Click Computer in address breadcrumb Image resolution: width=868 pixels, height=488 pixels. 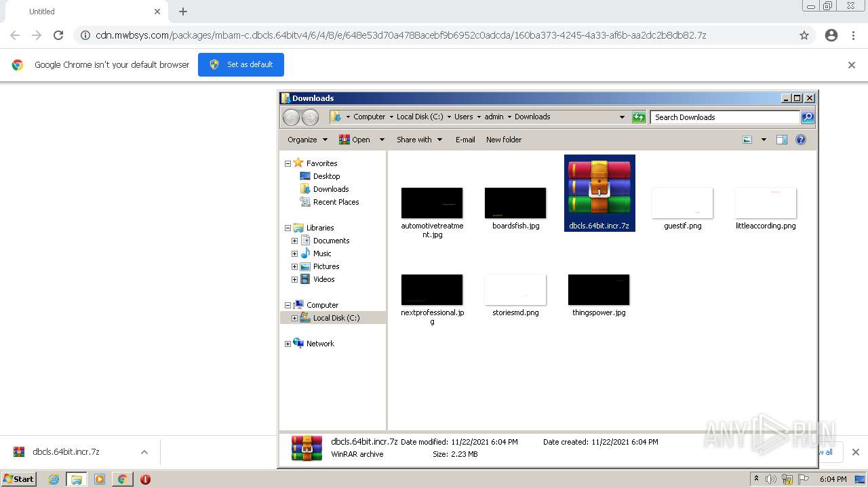[x=369, y=117]
